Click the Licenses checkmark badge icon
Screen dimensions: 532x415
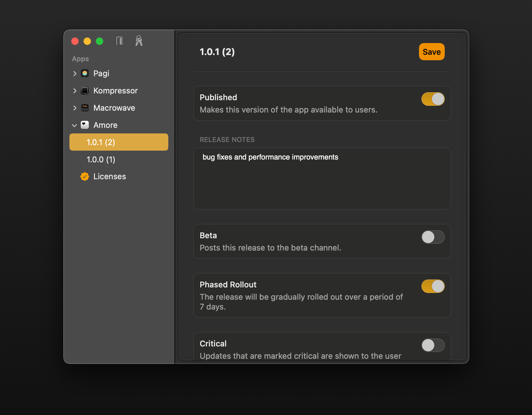pyautogui.click(x=85, y=176)
